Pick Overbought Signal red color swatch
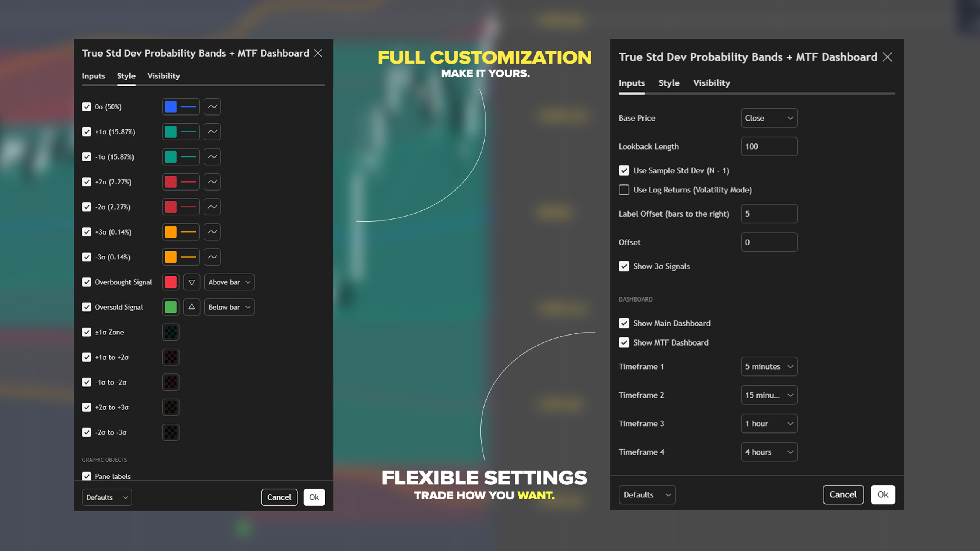The image size is (980, 551). (170, 282)
